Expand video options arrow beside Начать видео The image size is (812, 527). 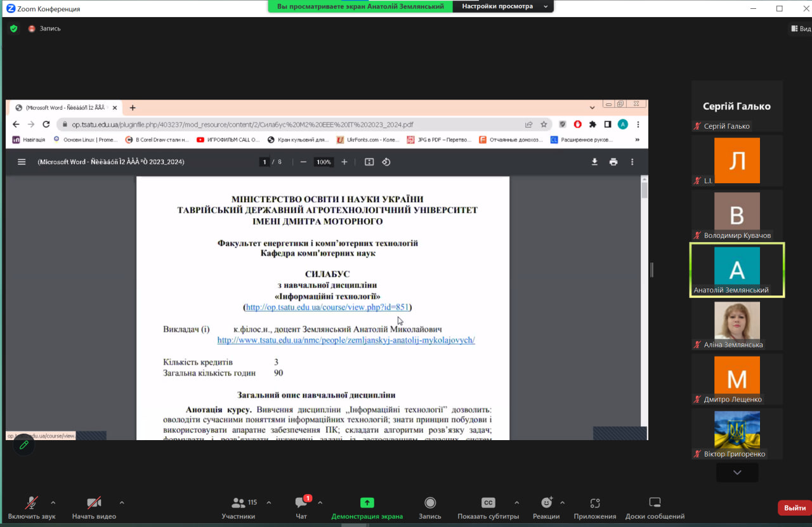(x=122, y=503)
